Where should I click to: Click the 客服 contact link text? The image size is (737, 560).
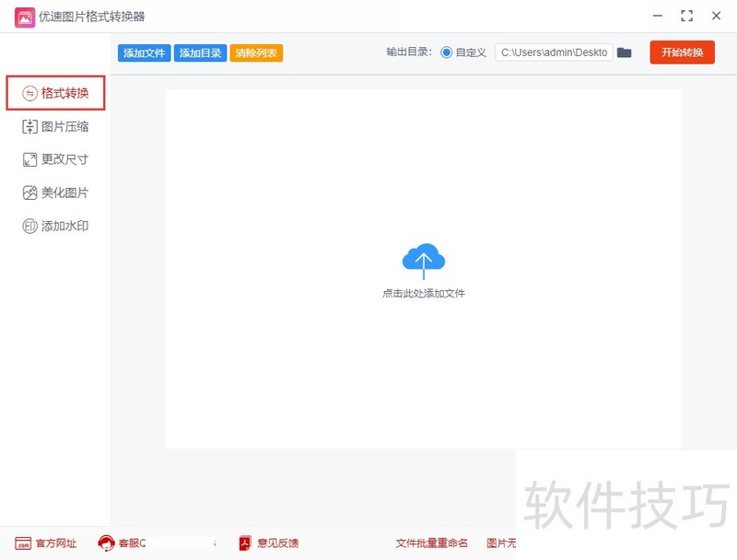point(132,543)
